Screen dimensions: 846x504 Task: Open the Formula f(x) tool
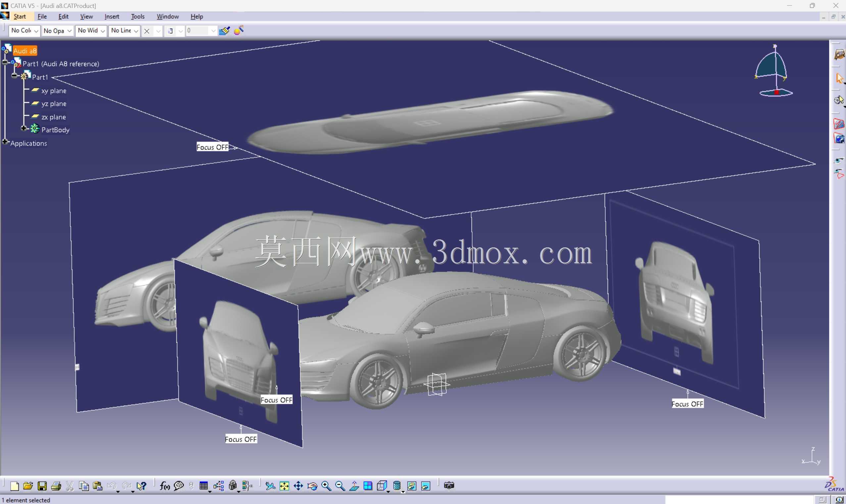[x=165, y=486]
